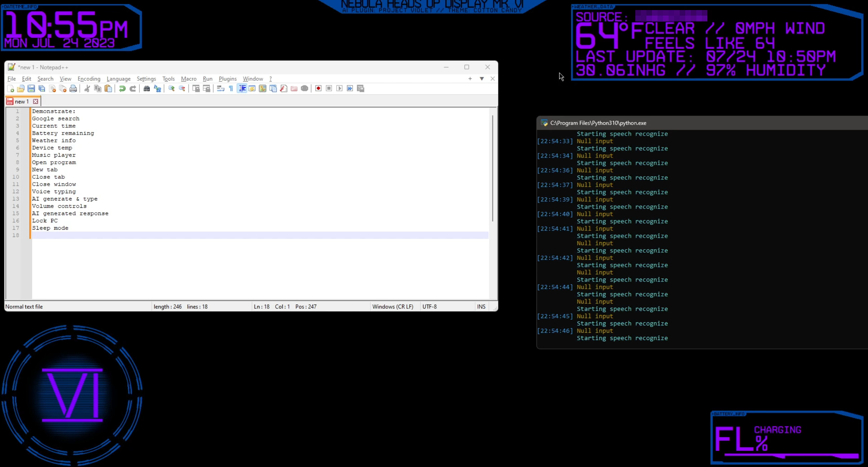Screen dimensions: 868x467
Task: Click the Redo arrow icon
Action: [x=132, y=88]
